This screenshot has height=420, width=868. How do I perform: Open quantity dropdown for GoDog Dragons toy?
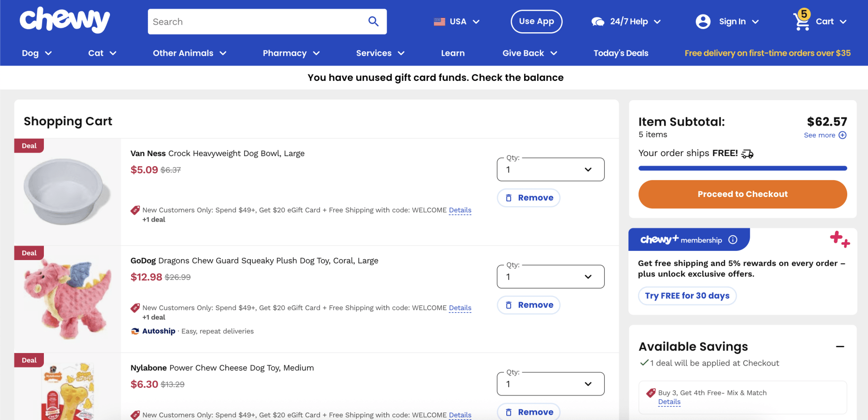pyautogui.click(x=550, y=277)
